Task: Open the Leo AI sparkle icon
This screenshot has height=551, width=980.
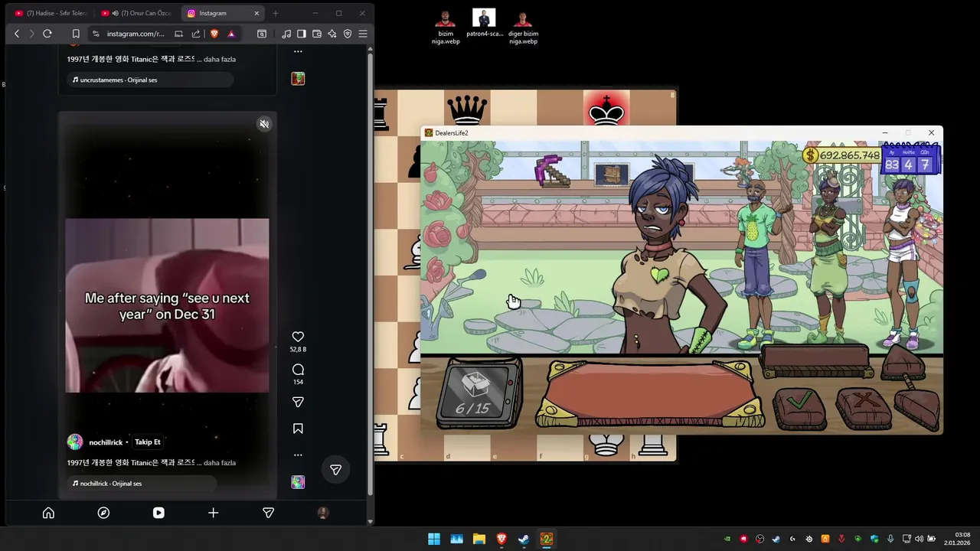Action: [332, 34]
